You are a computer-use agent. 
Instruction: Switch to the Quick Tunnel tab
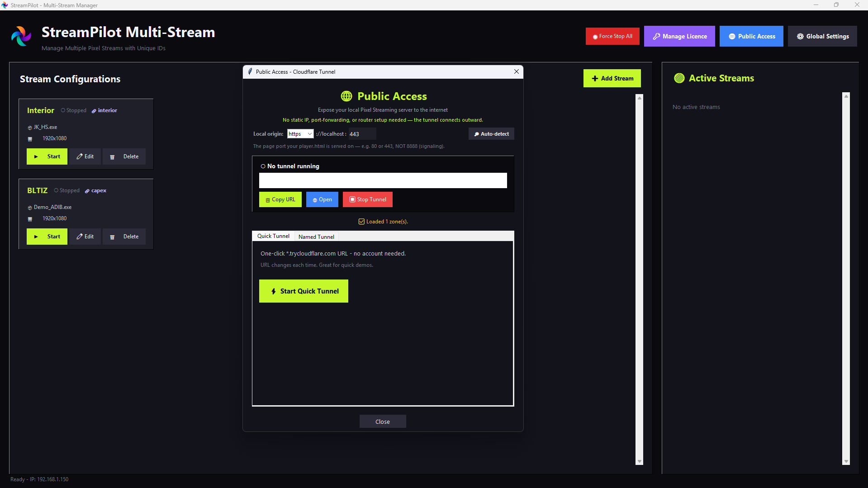point(273,236)
